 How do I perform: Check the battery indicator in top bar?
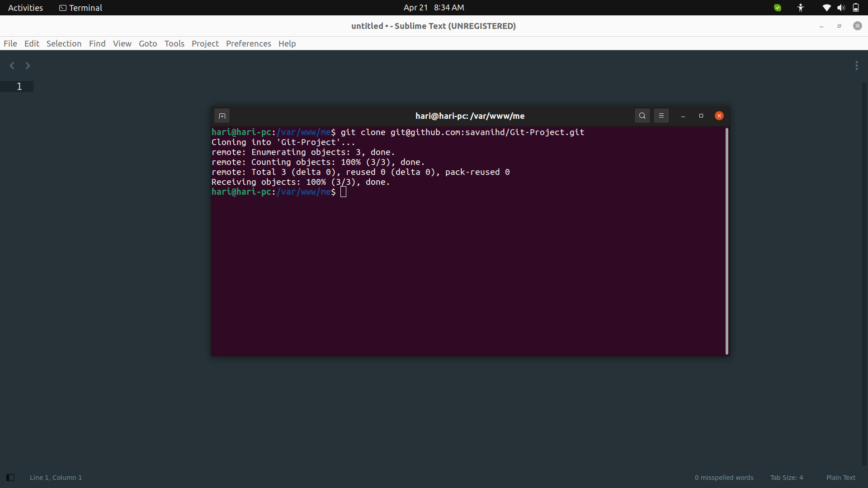coord(857,8)
